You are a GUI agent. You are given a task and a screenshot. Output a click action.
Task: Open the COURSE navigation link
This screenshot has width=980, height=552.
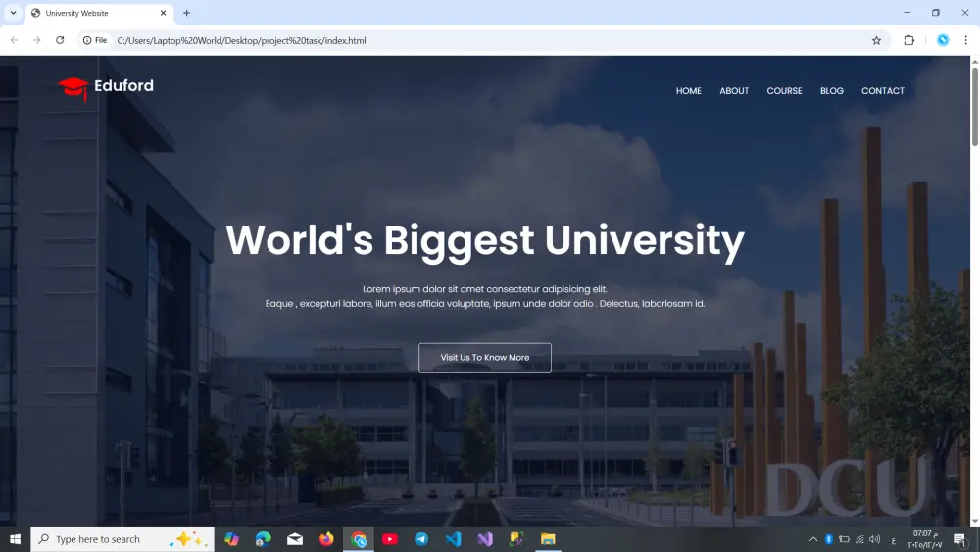784,90
